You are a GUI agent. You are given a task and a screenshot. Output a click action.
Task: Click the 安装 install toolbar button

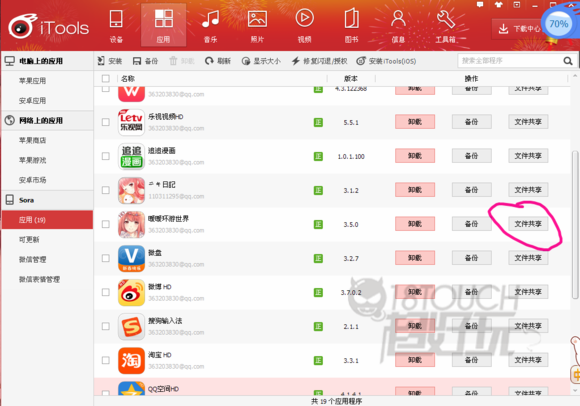[x=109, y=61]
